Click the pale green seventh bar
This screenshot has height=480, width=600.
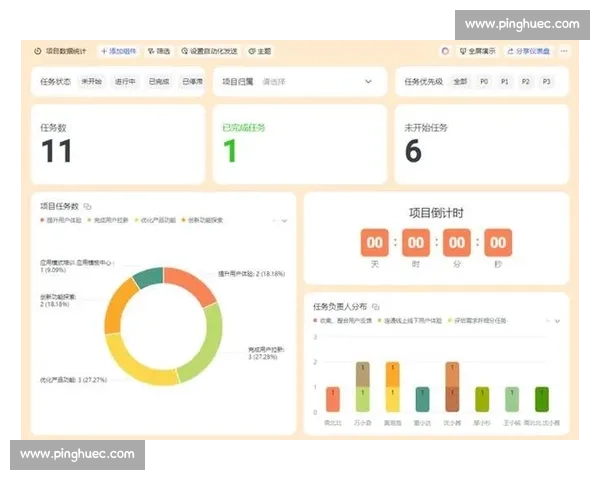[512, 399]
